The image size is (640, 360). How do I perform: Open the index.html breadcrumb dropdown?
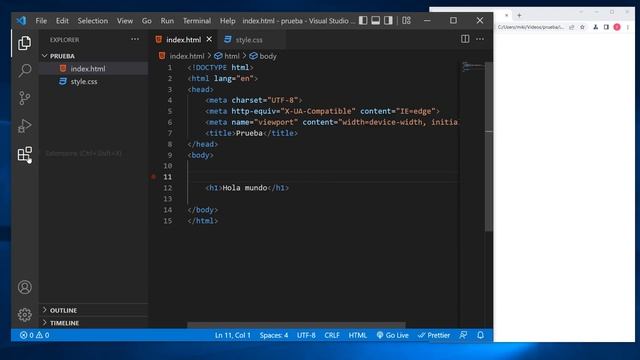pos(181,56)
